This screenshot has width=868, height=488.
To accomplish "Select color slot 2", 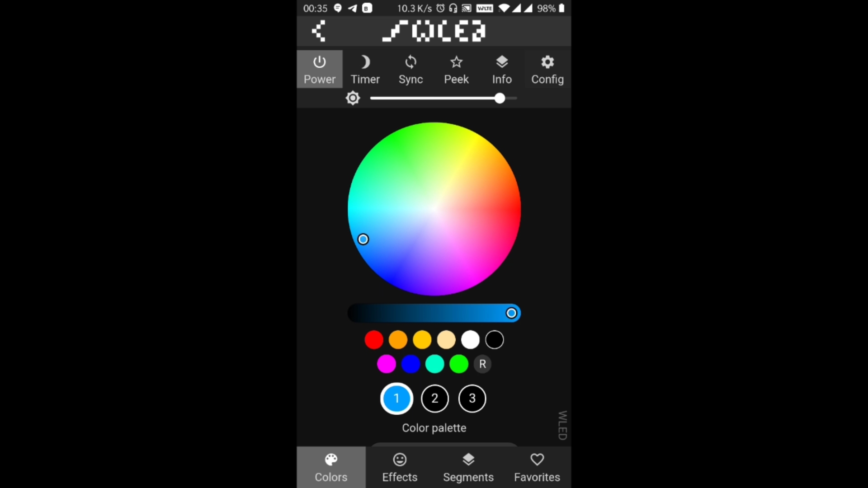I will [434, 398].
